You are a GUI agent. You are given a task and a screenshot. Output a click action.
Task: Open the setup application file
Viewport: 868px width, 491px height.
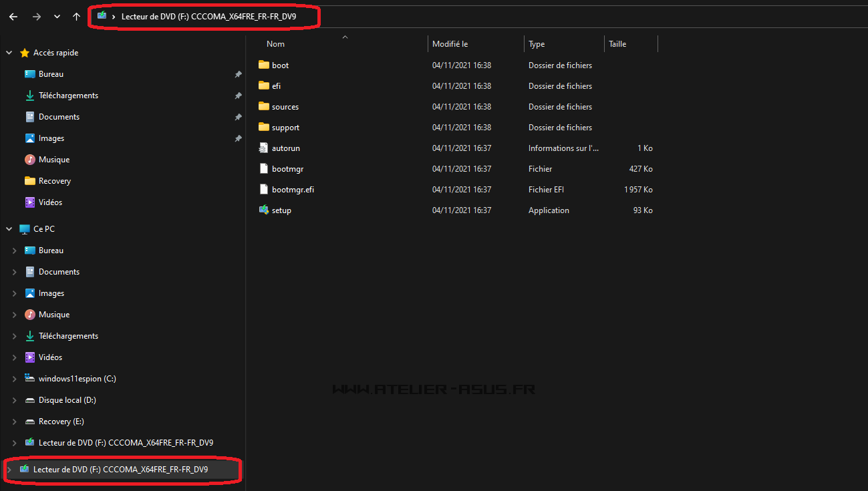click(281, 210)
